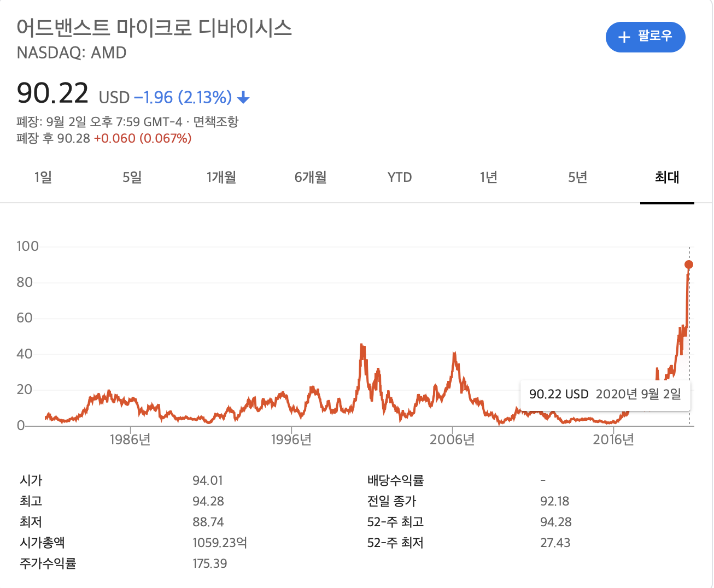
Task: Click the 주가수익률 label
Action: click(x=48, y=563)
